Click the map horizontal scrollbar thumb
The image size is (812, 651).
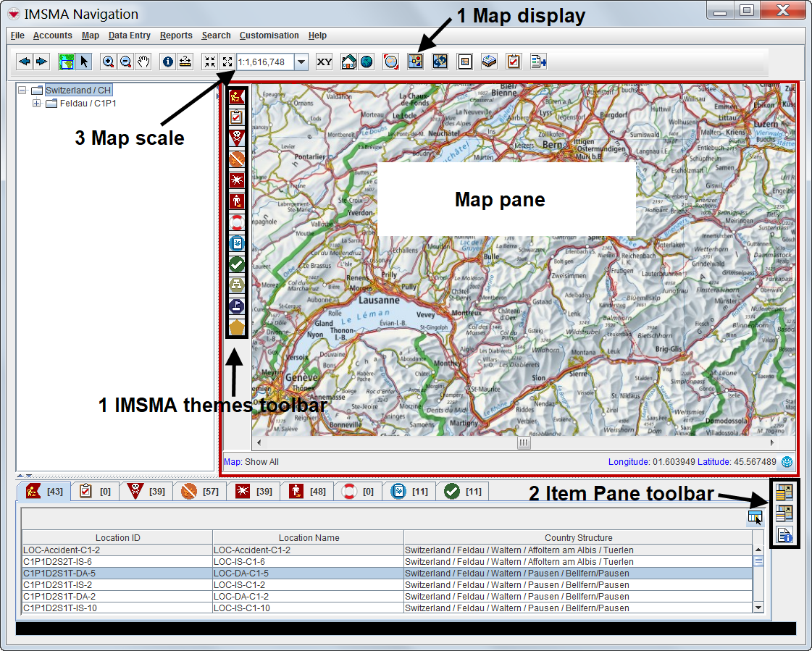(523, 442)
